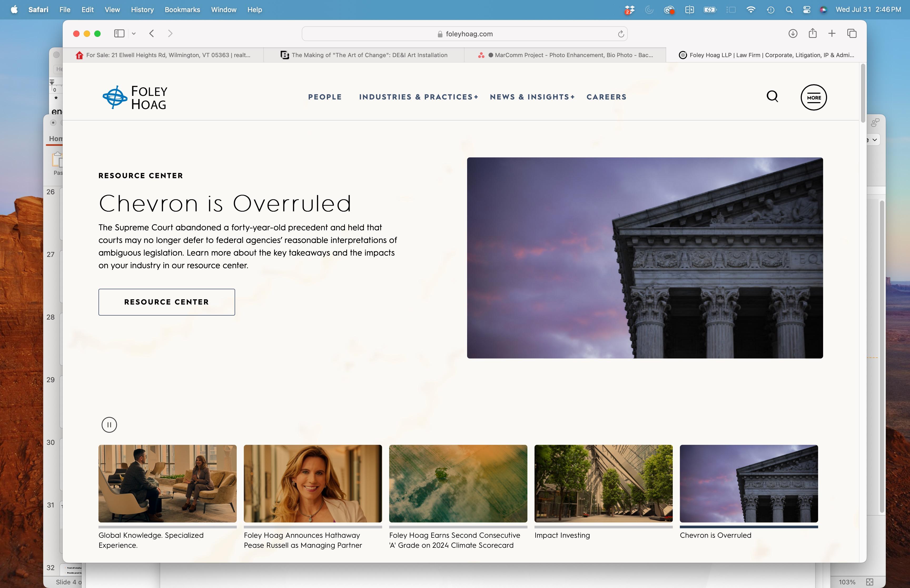Screen dimensions: 910x588
Task: Toggle Wi-Fi menu in menu bar
Action: pyautogui.click(x=750, y=10)
